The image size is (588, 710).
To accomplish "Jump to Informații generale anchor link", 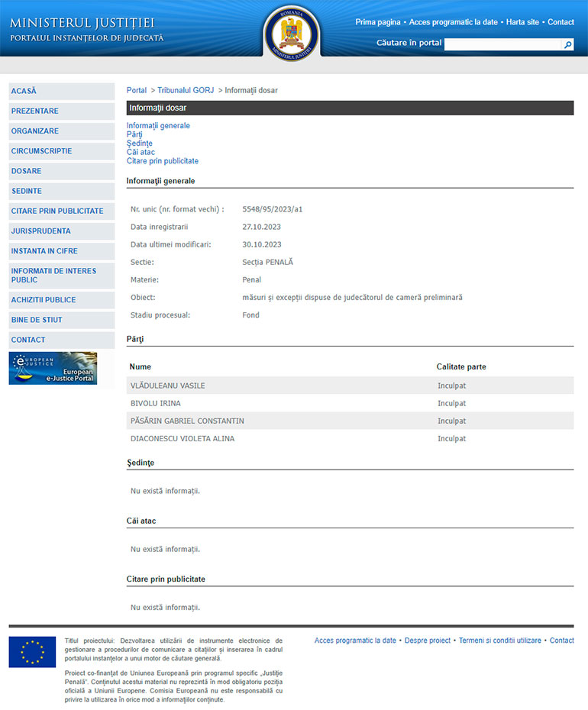I will click(x=158, y=125).
